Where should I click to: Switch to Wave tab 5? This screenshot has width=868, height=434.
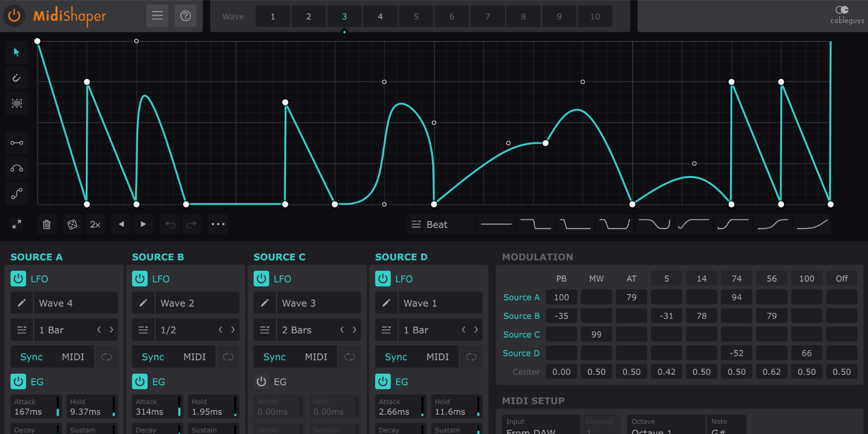(416, 16)
